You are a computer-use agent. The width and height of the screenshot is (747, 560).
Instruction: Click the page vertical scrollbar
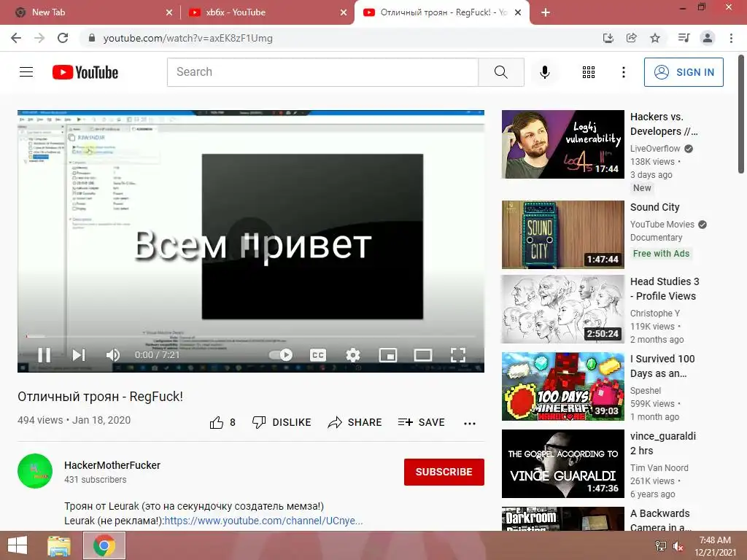click(x=741, y=114)
